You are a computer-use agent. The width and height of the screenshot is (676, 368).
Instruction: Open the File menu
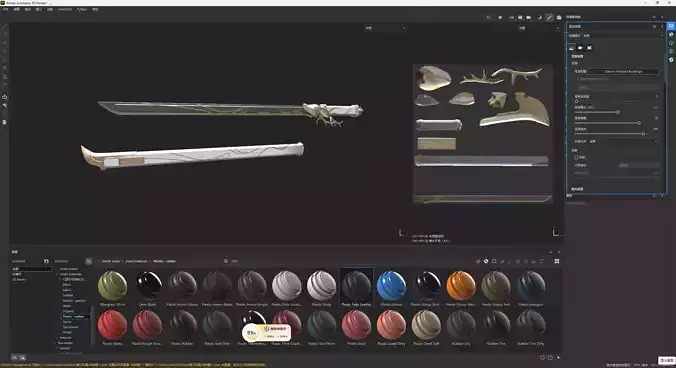pos(6,9)
